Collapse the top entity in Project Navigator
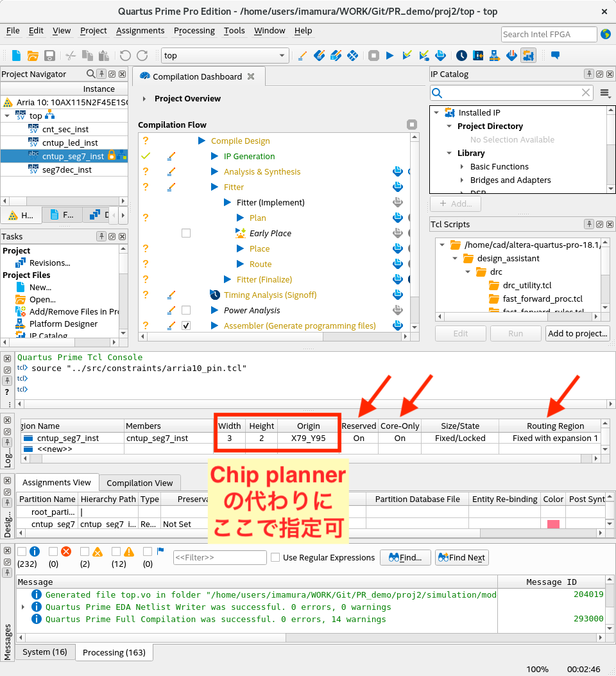The width and height of the screenshot is (616, 676). tap(7, 116)
